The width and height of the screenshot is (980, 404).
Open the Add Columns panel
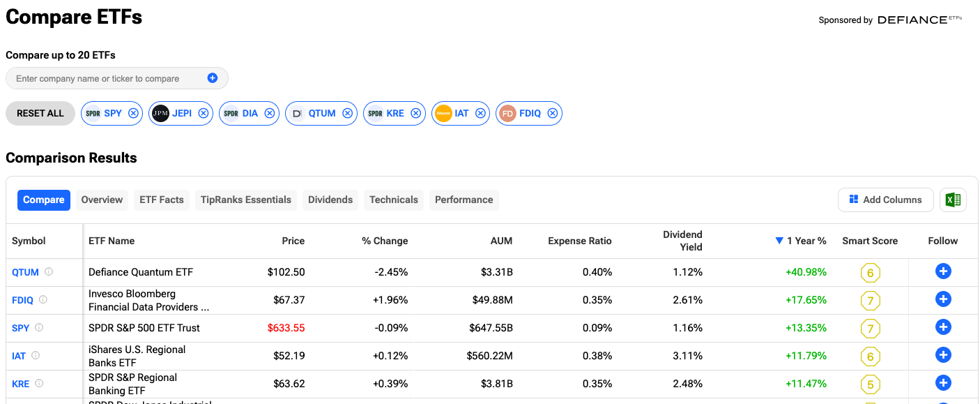[885, 200]
